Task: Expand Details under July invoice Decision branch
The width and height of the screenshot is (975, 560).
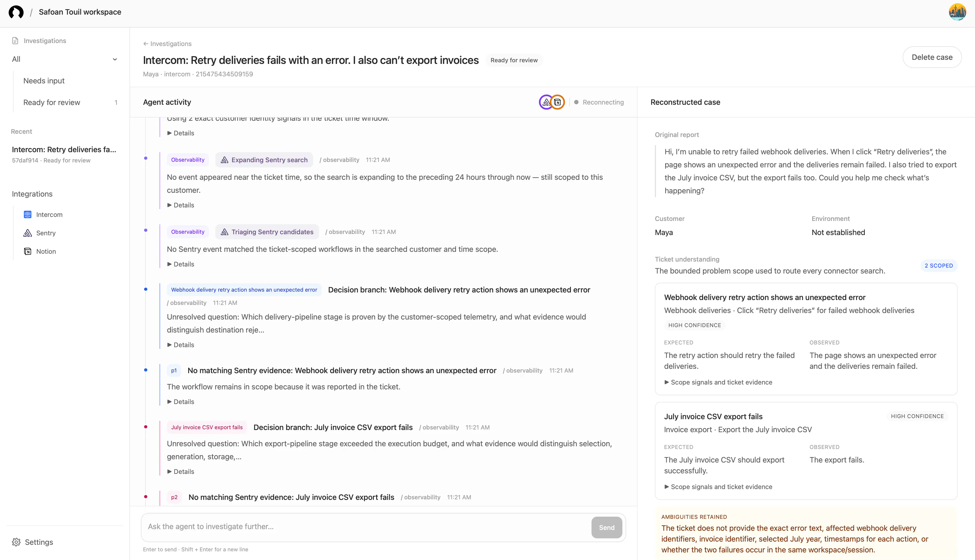Action: [181, 472]
